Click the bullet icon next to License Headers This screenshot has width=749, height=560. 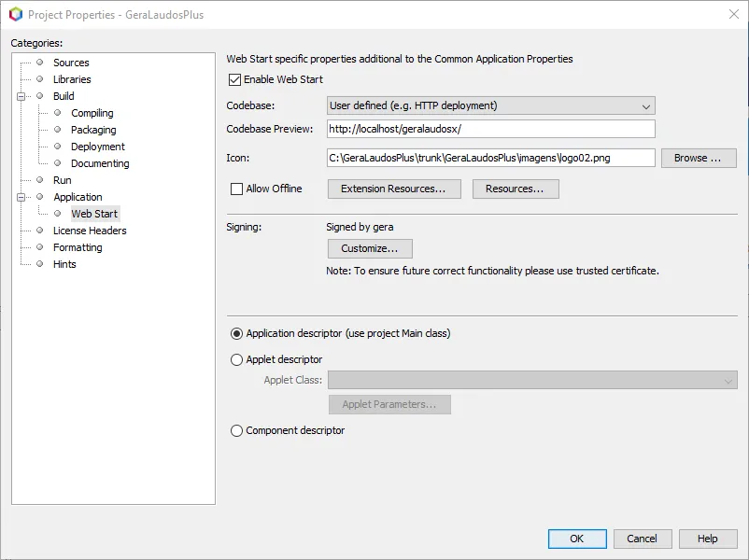[x=40, y=231]
